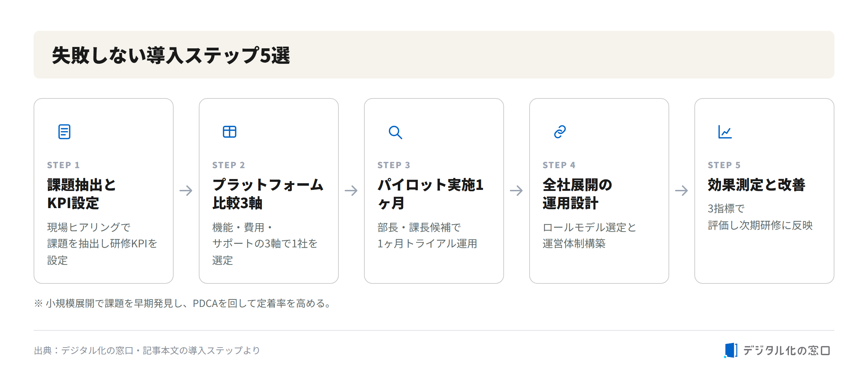This screenshot has width=868, height=391.
Task: Select the 課題抽出とKPI設定 heading
Action: pyautogui.click(x=82, y=194)
